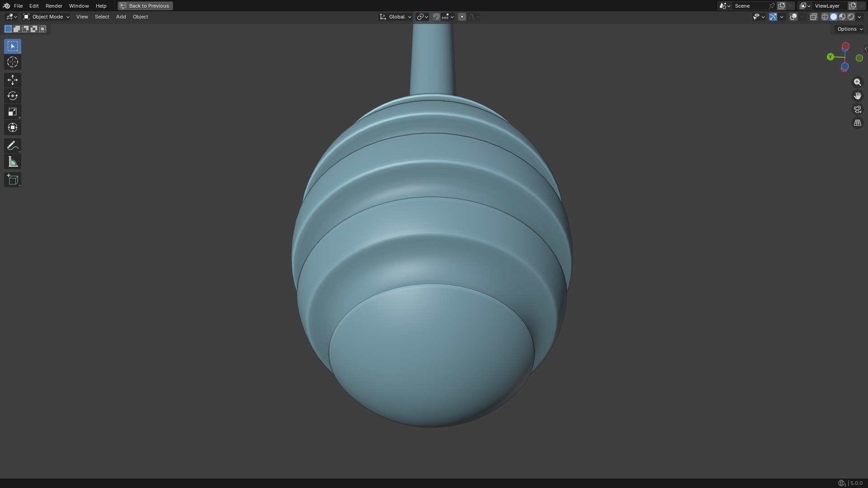Expand the sidebar with the small arrow
The width and height of the screenshot is (868, 488).
coord(865,49)
